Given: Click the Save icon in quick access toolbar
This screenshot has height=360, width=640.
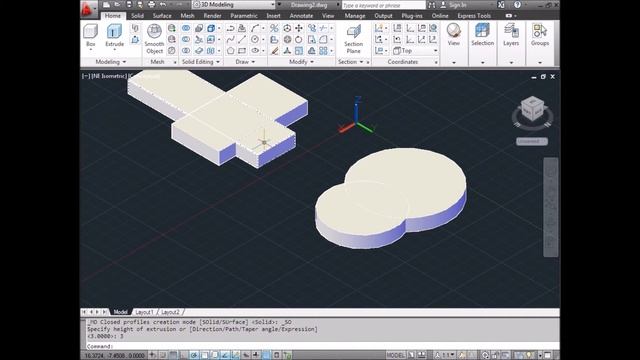Looking at the screenshot, I should click(x=129, y=4).
